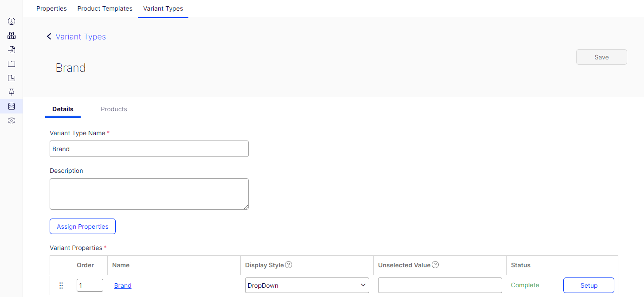Open the Product Templates tab
The height and width of the screenshot is (297, 644).
click(105, 8)
